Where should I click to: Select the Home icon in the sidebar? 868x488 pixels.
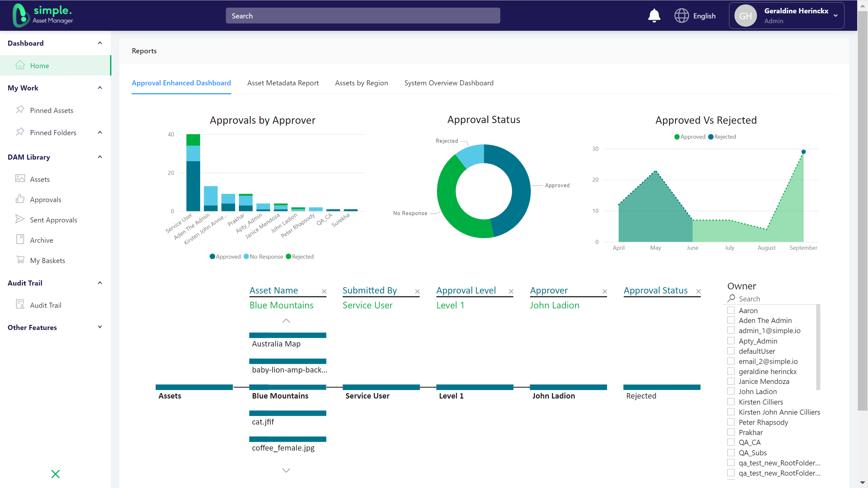point(20,65)
